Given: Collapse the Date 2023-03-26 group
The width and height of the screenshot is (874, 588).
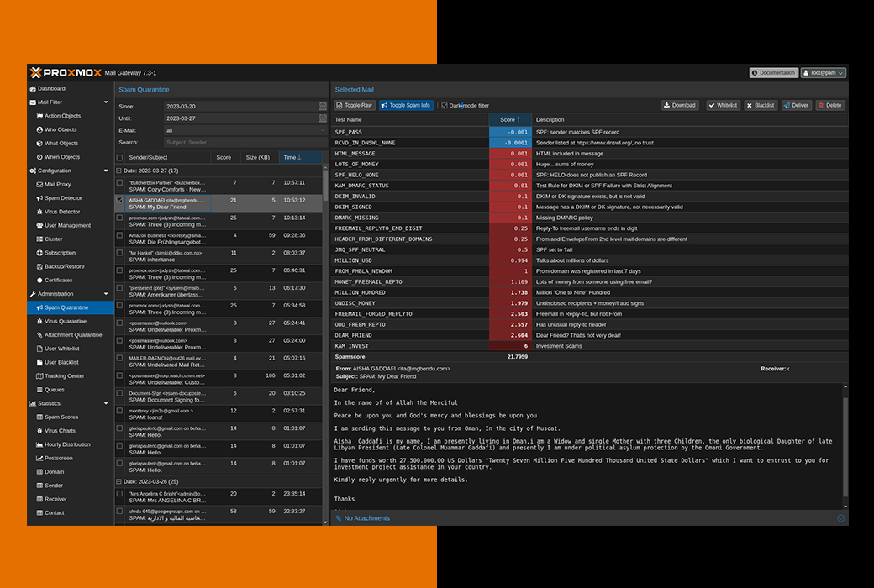Looking at the screenshot, I should coord(118,481).
